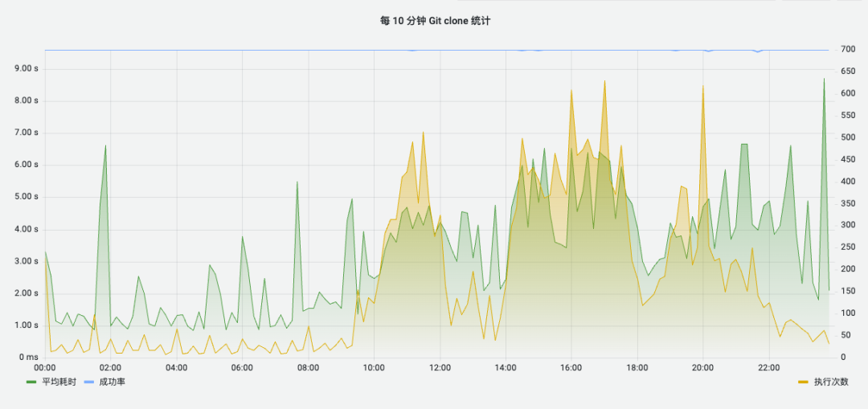Click the 02:00 x-axis label

coord(111,367)
